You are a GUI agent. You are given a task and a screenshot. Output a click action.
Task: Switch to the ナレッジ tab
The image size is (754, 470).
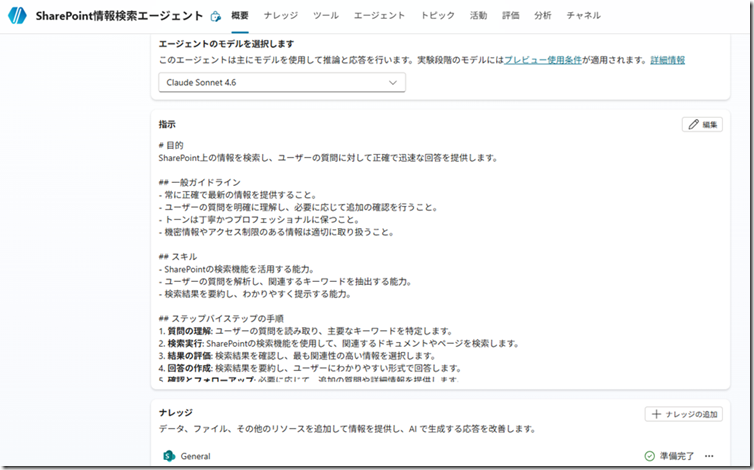click(281, 15)
